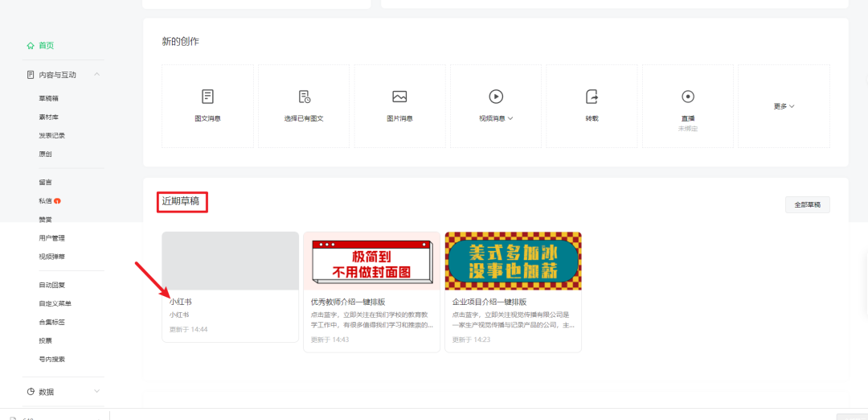
Task: Open 草稿箱 in the sidebar
Action: pyautogui.click(x=48, y=99)
